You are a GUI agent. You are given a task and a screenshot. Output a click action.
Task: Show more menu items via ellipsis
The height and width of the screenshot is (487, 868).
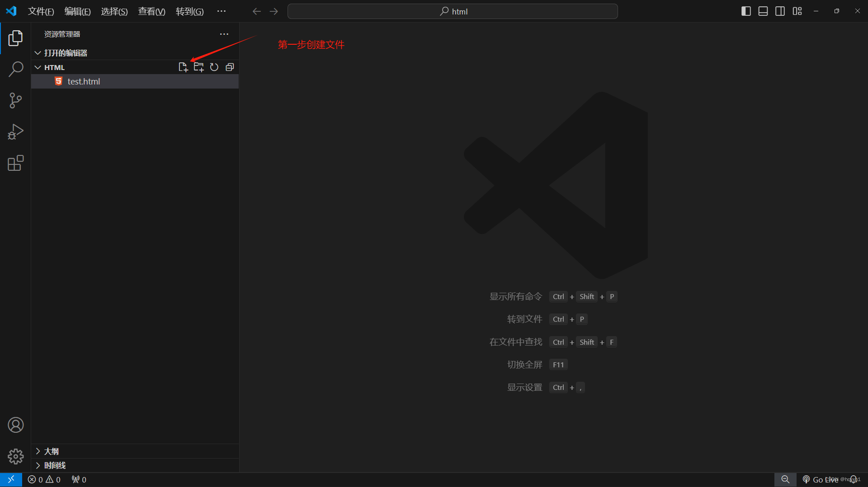[x=221, y=11]
